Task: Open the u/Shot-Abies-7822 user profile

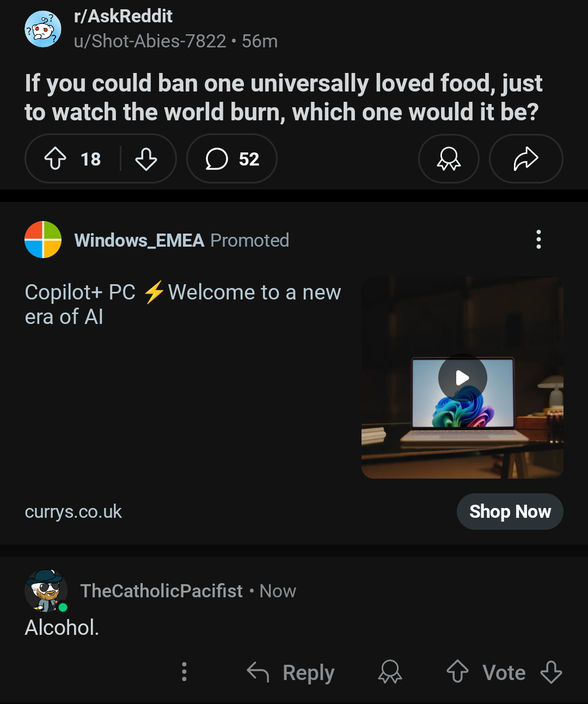Action: [150, 41]
